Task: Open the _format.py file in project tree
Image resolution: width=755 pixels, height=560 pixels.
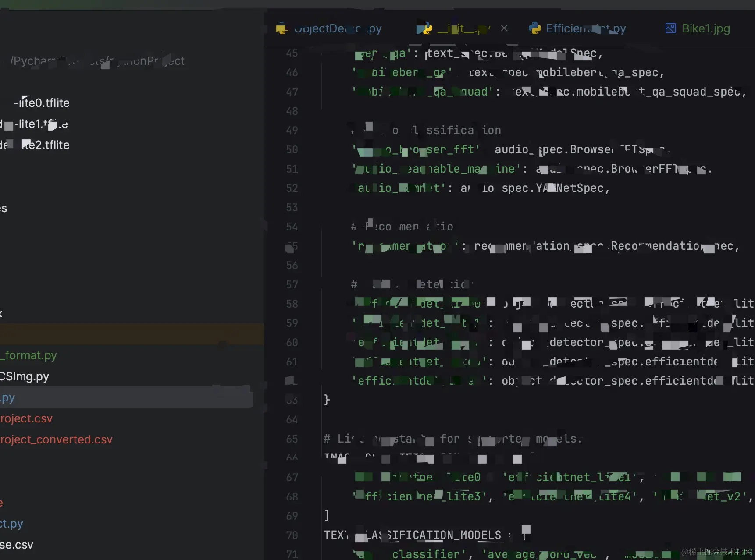Action: coord(28,355)
